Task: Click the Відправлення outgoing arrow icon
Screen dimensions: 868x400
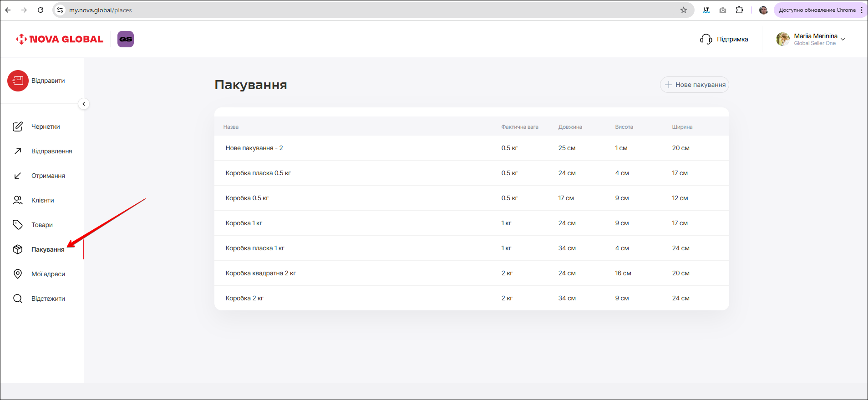Action: [18, 151]
